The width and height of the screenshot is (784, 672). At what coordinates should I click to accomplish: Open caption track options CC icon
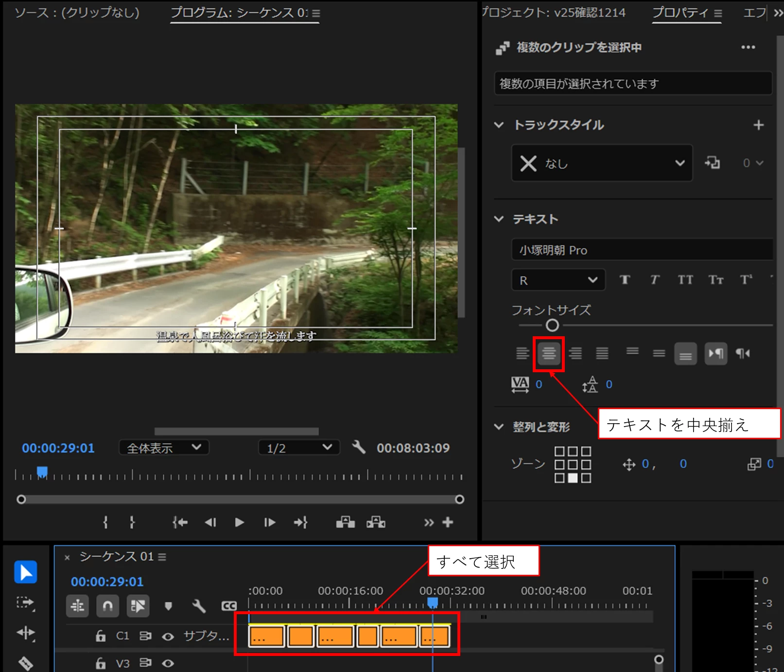pos(229,606)
